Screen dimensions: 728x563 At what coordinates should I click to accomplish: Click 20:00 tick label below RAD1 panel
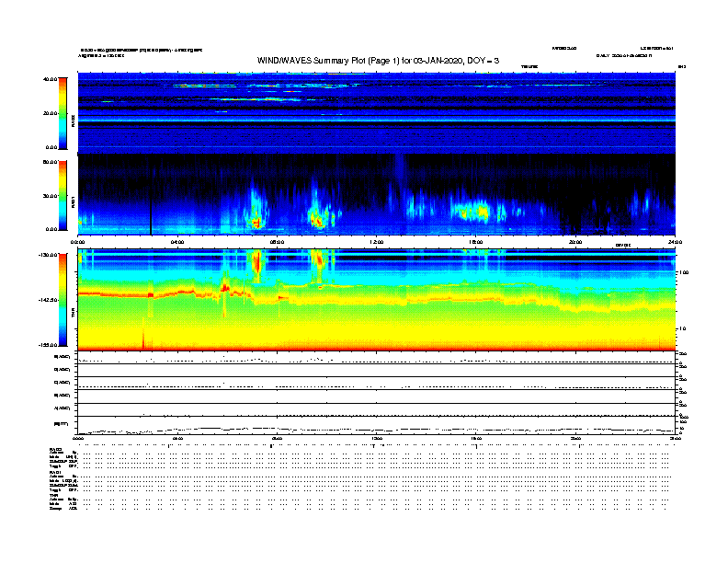pos(575,242)
